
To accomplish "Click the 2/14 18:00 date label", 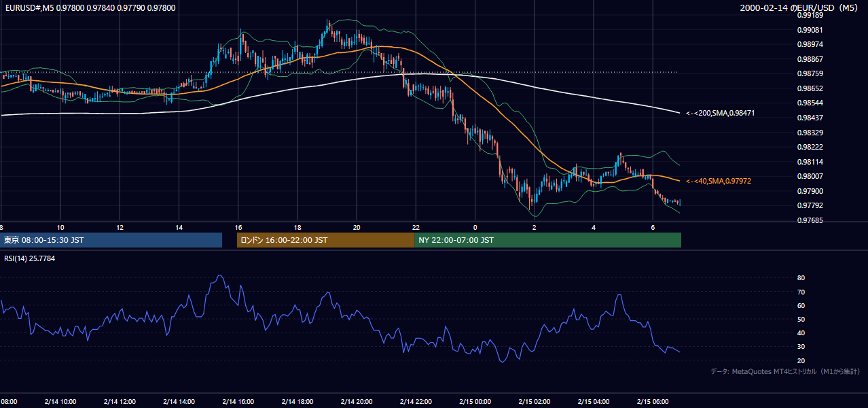I will pyautogui.click(x=297, y=402).
